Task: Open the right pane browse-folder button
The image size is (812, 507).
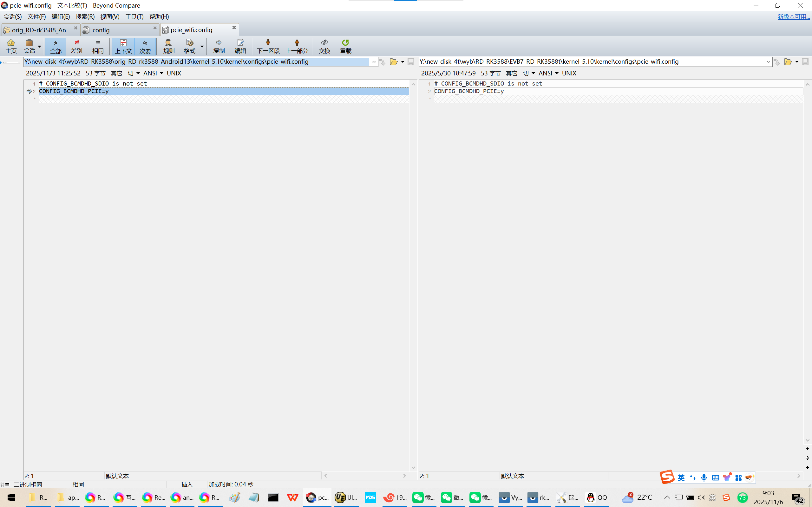Action: (788, 62)
